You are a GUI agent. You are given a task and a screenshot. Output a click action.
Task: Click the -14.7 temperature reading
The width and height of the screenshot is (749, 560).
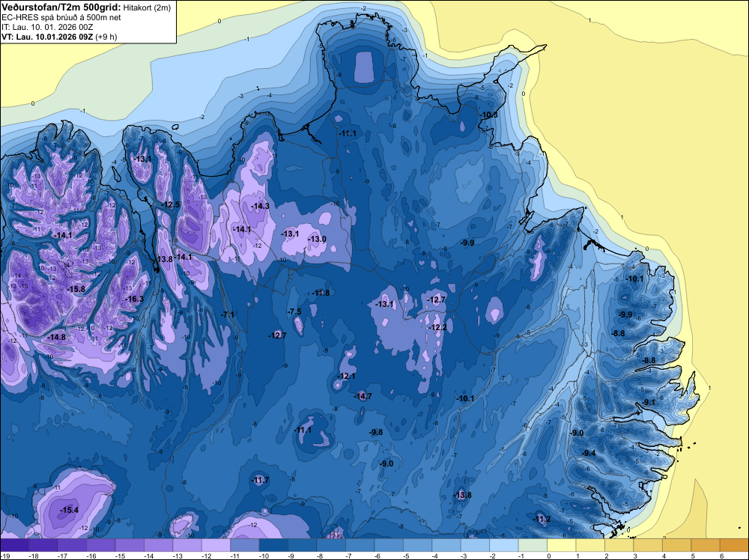pos(363,396)
